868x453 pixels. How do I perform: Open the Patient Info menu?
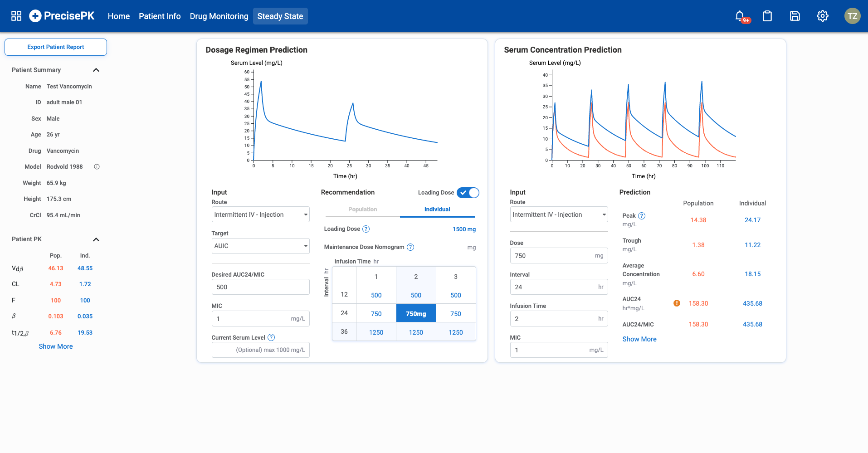point(160,16)
